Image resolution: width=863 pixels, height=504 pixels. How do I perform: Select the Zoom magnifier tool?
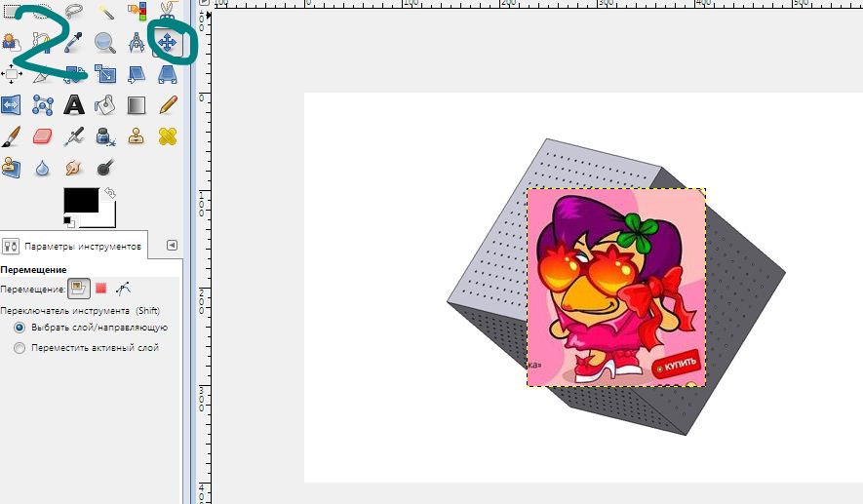click(104, 42)
